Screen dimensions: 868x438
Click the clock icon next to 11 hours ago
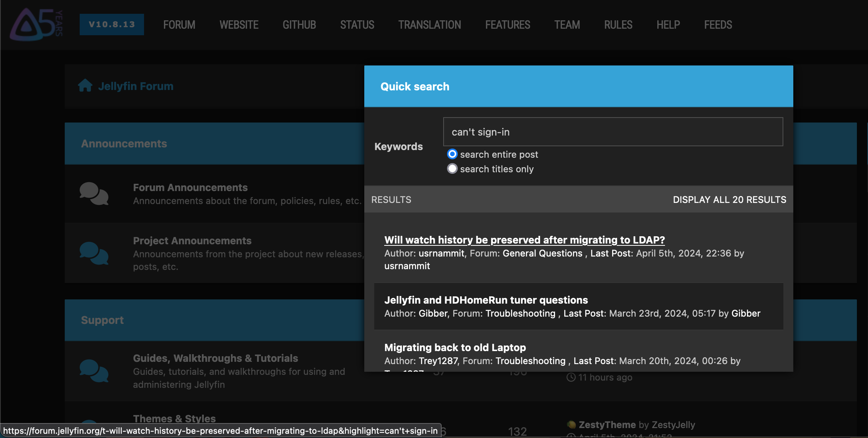(571, 377)
